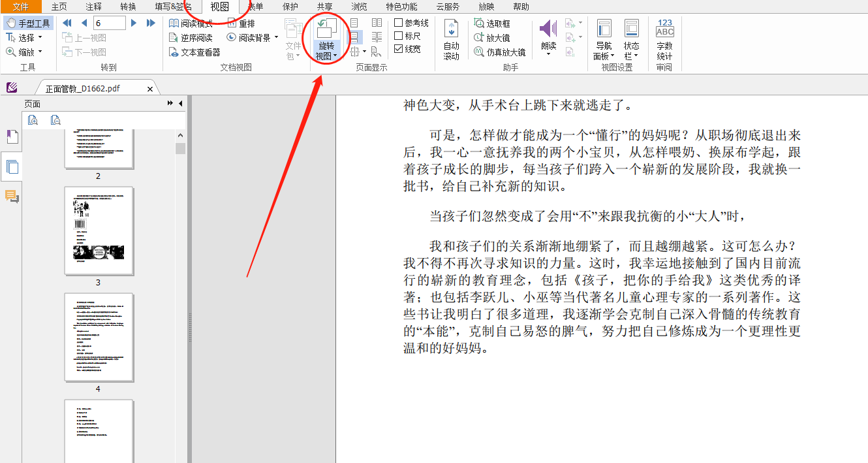Enable 阅读模式 reading mode
The image size is (868, 463).
pyautogui.click(x=189, y=22)
